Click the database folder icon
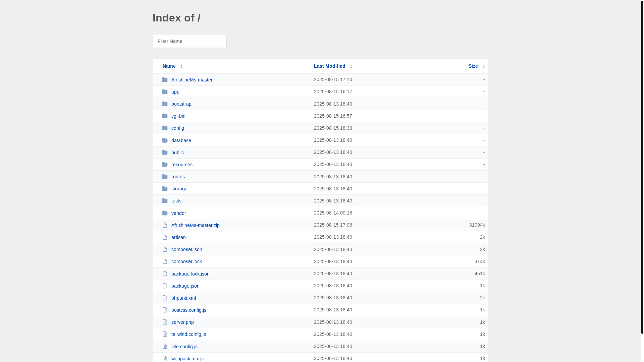Viewport: 644px width, 362px height. click(x=165, y=140)
